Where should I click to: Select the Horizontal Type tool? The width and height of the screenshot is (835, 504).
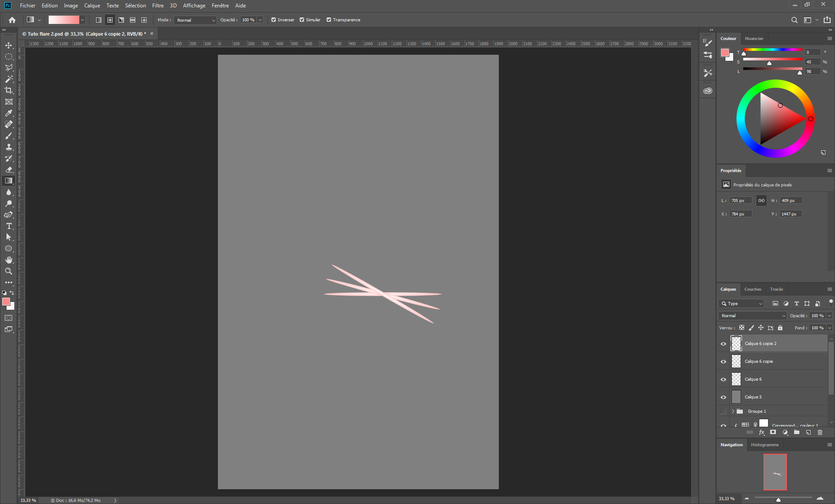(9, 226)
